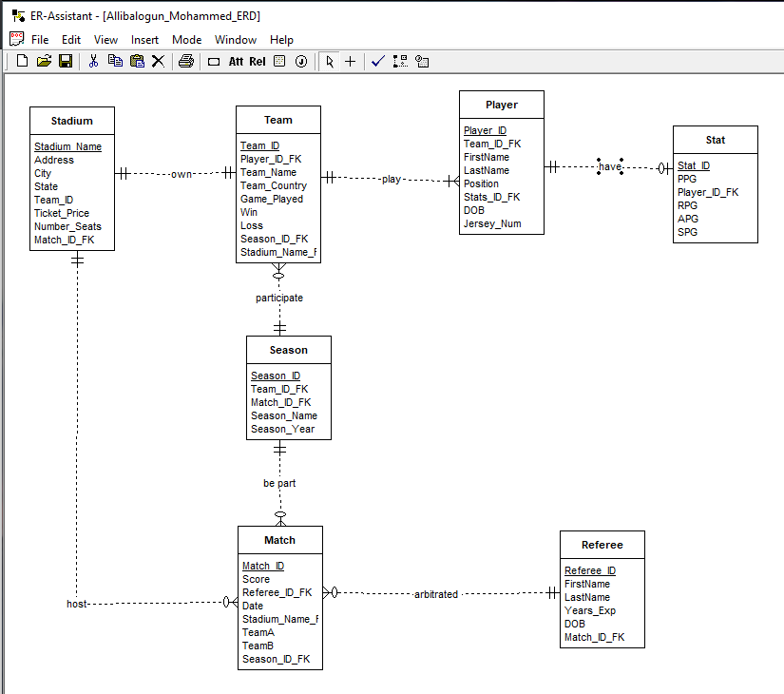The width and height of the screenshot is (784, 694).
Task: Save the diagram with the floppy icon
Action: [66, 61]
